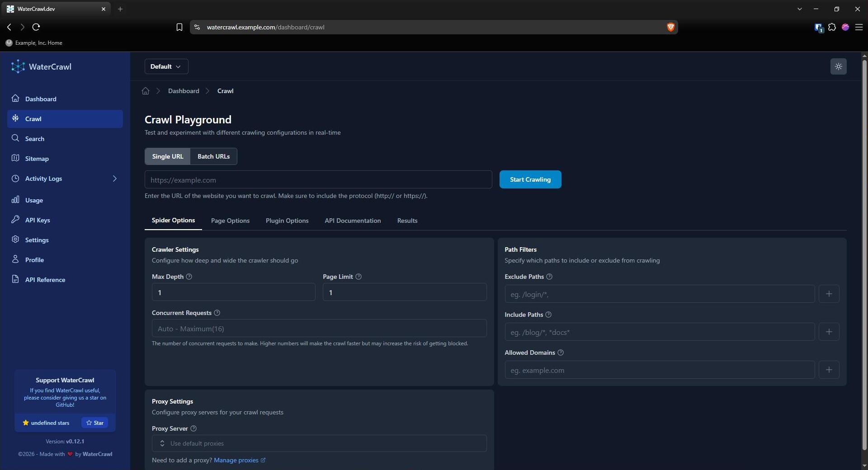Click the Start Crawling button
The image size is (868, 470).
530,179
